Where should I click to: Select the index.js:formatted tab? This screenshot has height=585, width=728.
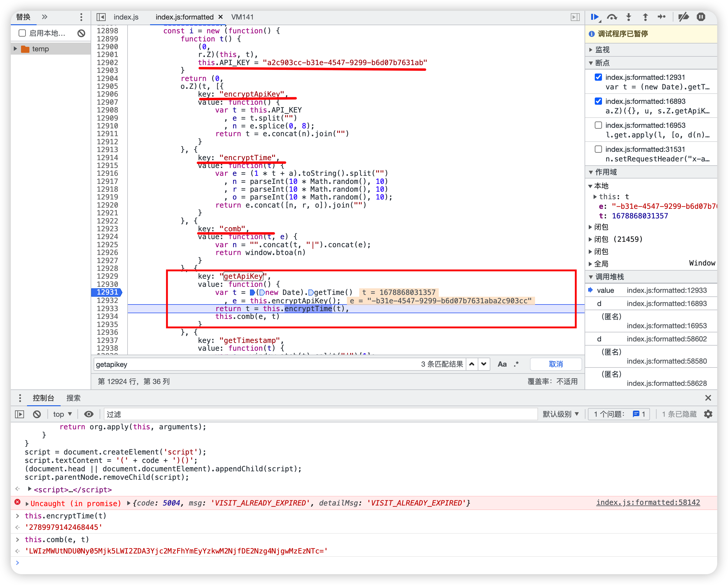click(184, 17)
